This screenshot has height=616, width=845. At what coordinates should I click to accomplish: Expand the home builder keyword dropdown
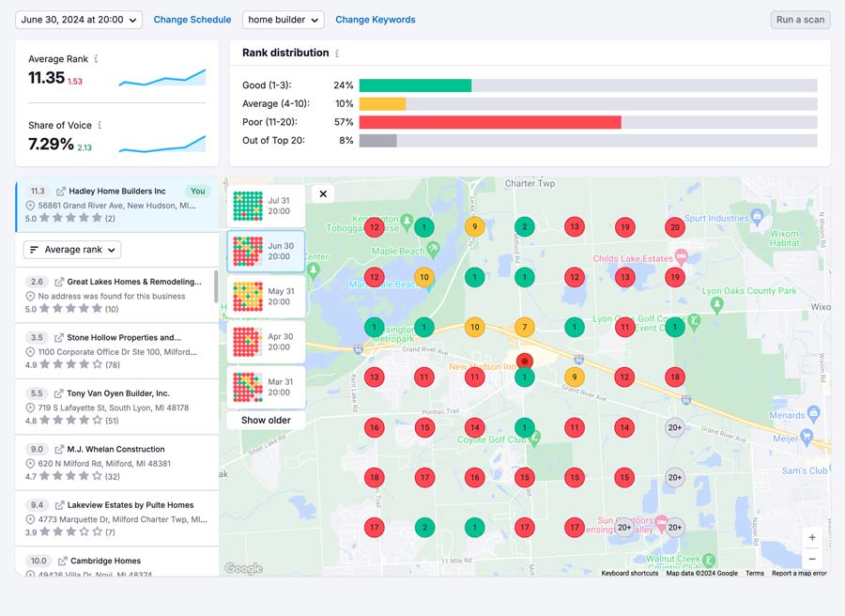click(283, 20)
